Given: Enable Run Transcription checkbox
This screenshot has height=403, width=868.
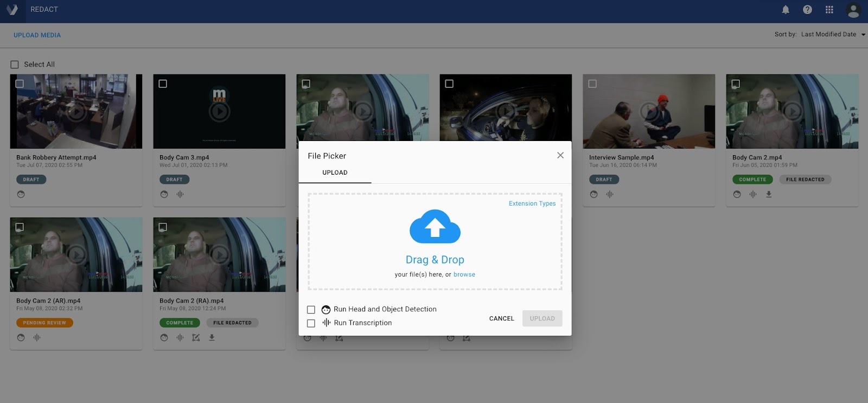Looking at the screenshot, I should point(311,323).
